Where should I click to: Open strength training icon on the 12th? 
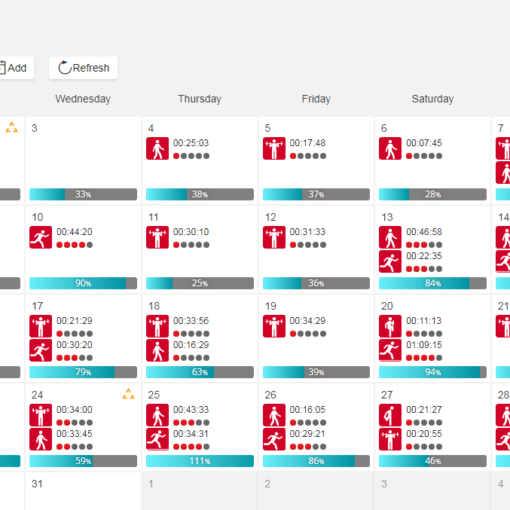tap(274, 238)
